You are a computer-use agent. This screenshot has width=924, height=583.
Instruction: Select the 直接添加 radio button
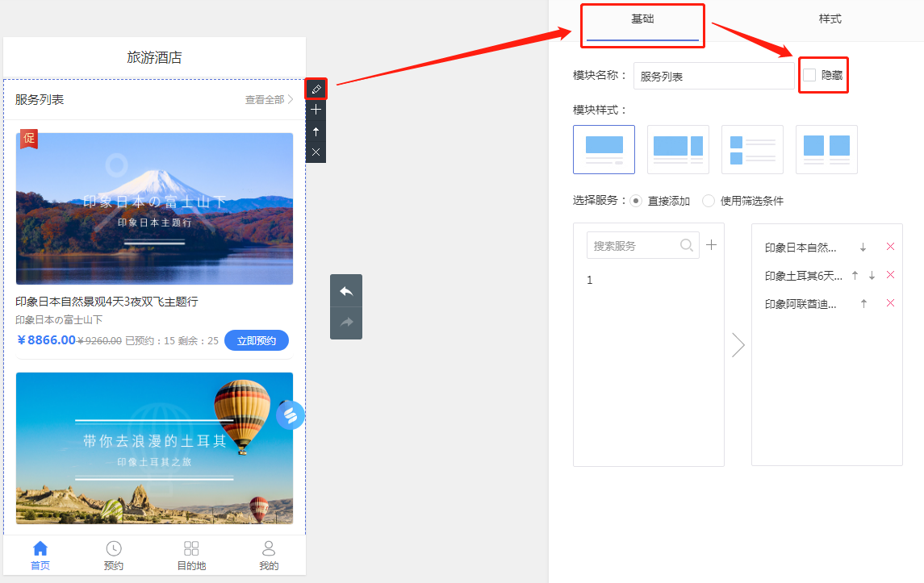coord(637,201)
